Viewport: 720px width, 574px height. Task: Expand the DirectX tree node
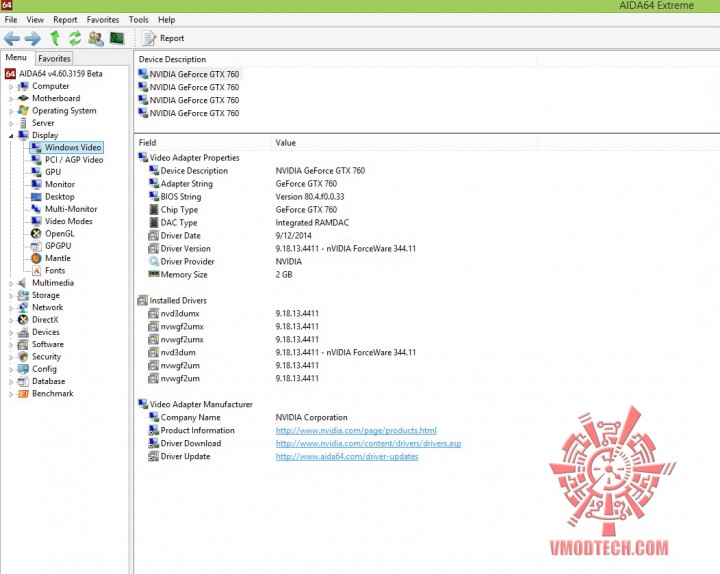tap(11, 320)
